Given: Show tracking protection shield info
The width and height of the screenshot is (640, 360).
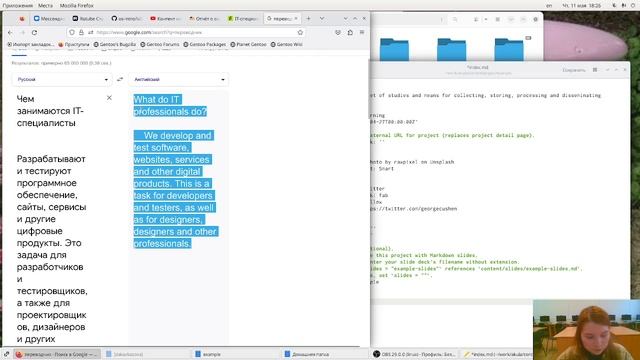Looking at the screenshot, I should click(x=72, y=32).
